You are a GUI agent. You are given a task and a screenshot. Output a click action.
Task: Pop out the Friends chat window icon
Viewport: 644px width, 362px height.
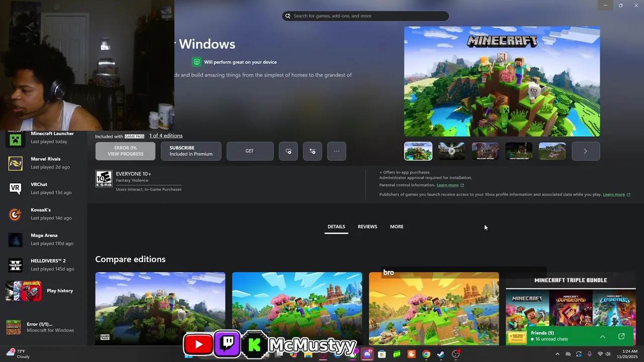621,336
